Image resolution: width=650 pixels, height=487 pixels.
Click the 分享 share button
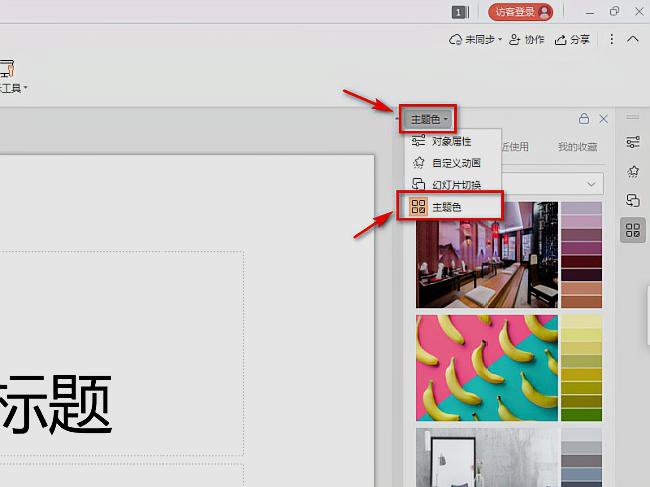tap(572, 39)
